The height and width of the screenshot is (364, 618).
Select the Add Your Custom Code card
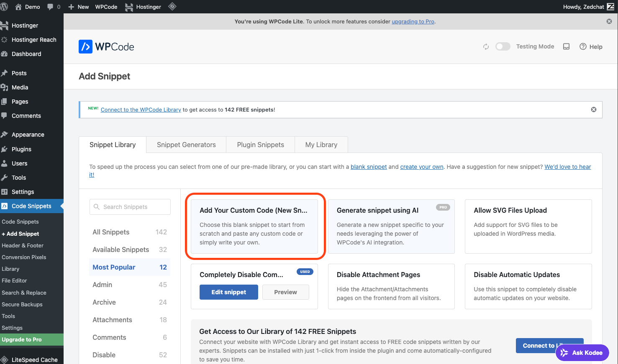[x=254, y=226]
